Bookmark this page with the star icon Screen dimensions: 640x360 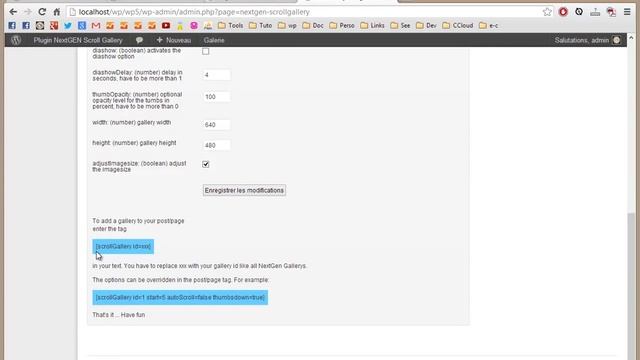coord(547,12)
